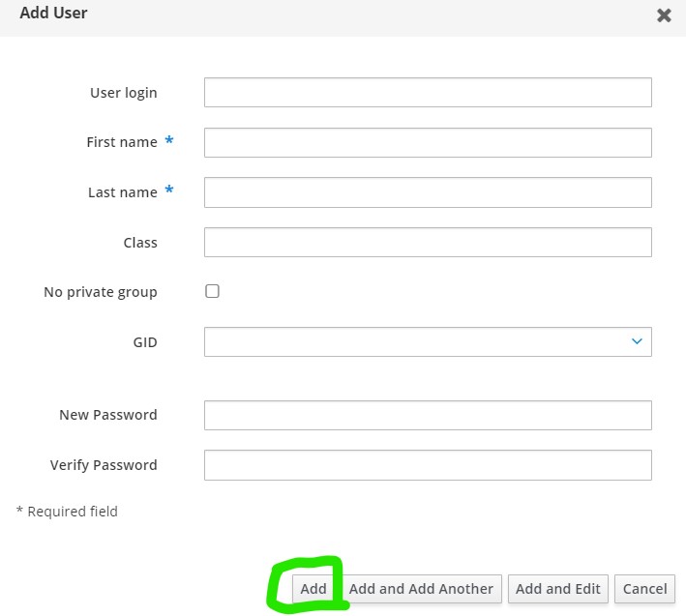Focus the GID combo box text area
The width and height of the screenshot is (686, 616).
pyautogui.click(x=416, y=341)
